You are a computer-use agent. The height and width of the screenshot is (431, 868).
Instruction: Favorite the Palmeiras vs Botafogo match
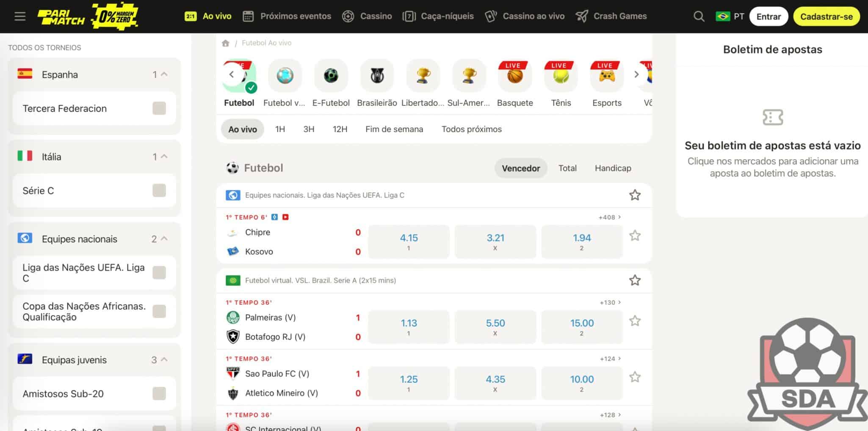[635, 321]
